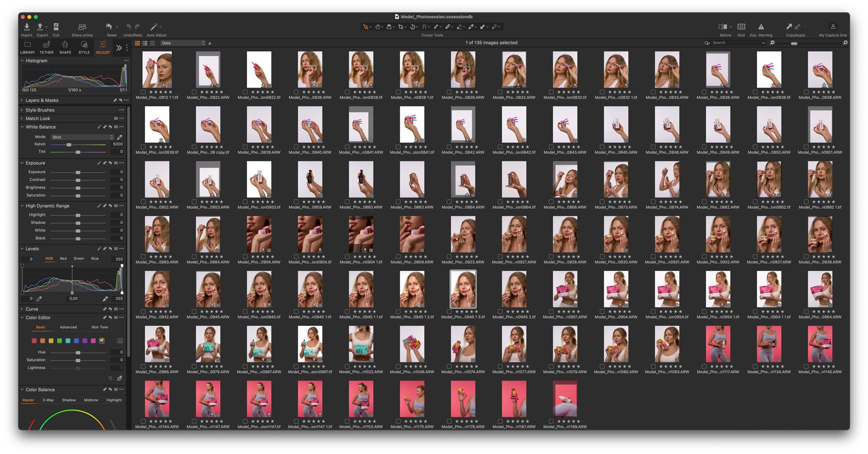The image size is (868, 454).
Task: Tick checkbox for Model_Pho...n1144.ARW
Action: pyautogui.click(x=143, y=421)
